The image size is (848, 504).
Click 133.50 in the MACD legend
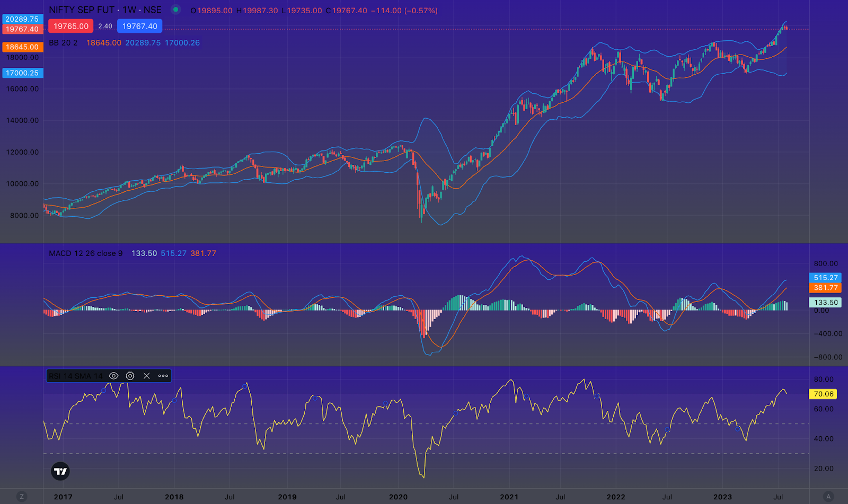[x=144, y=253]
